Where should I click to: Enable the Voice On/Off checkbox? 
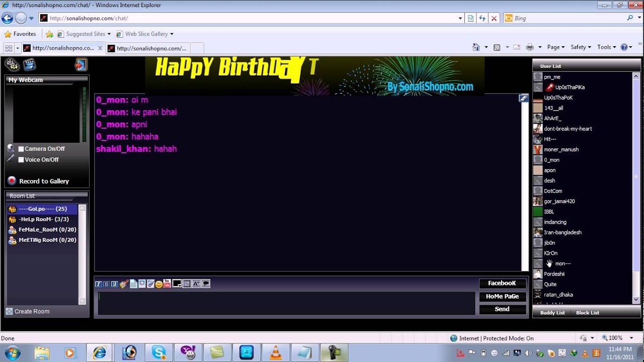21,159
